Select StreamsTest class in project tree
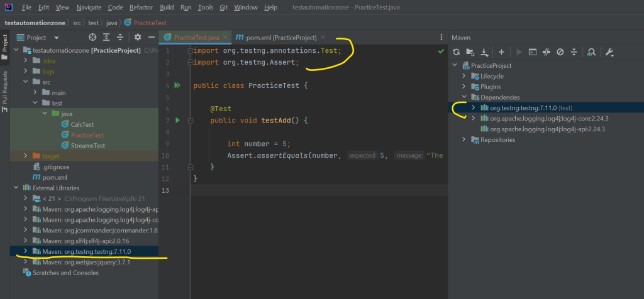644x299 pixels. point(88,146)
